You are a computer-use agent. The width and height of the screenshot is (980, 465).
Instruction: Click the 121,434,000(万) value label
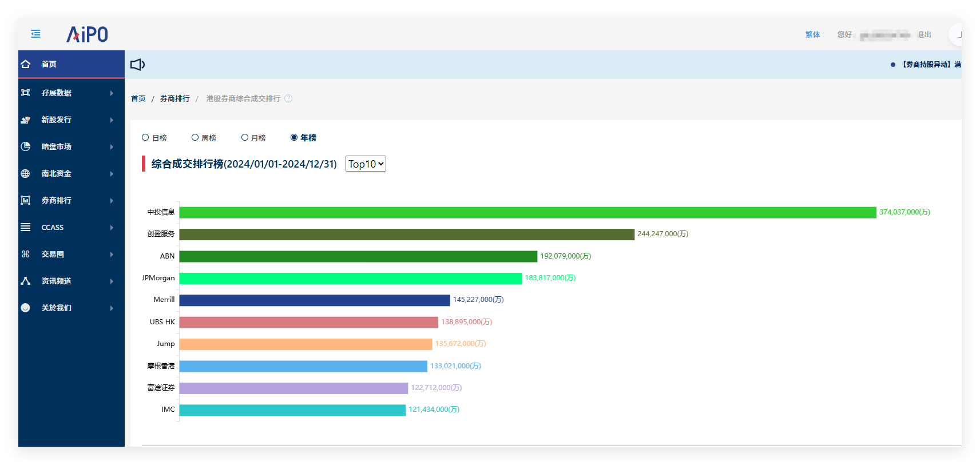(434, 410)
